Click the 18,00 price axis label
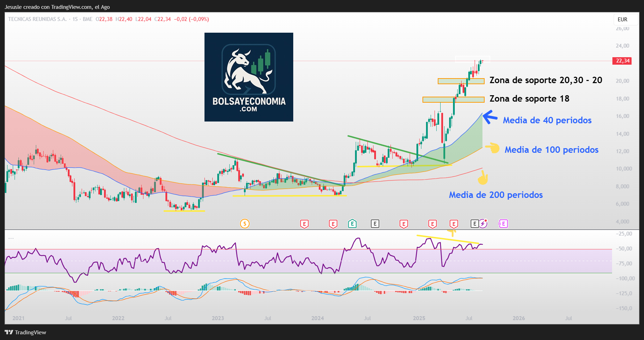The height and width of the screenshot is (340, 644). click(622, 99)
